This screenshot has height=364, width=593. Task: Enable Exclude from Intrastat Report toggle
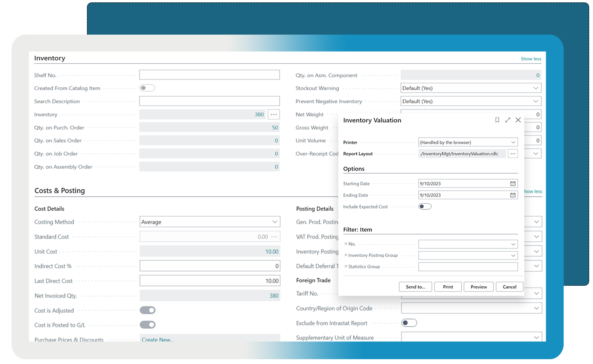click(409, 323)
